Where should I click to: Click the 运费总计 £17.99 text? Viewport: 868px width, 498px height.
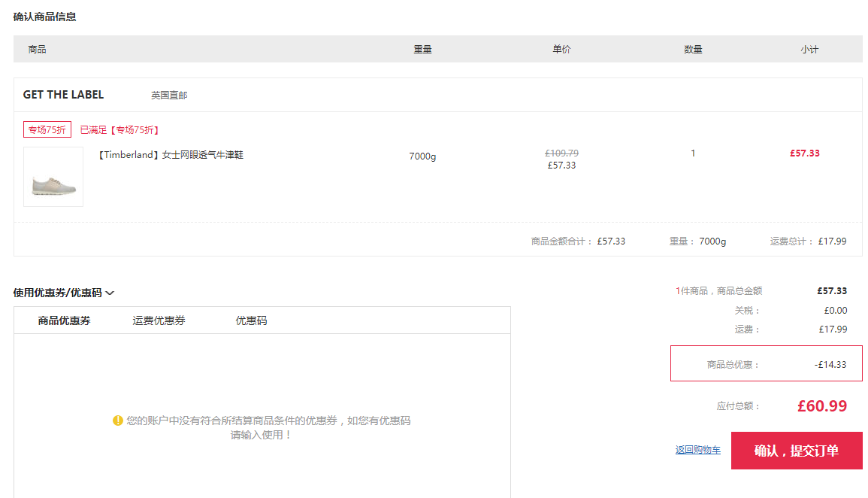808,241
